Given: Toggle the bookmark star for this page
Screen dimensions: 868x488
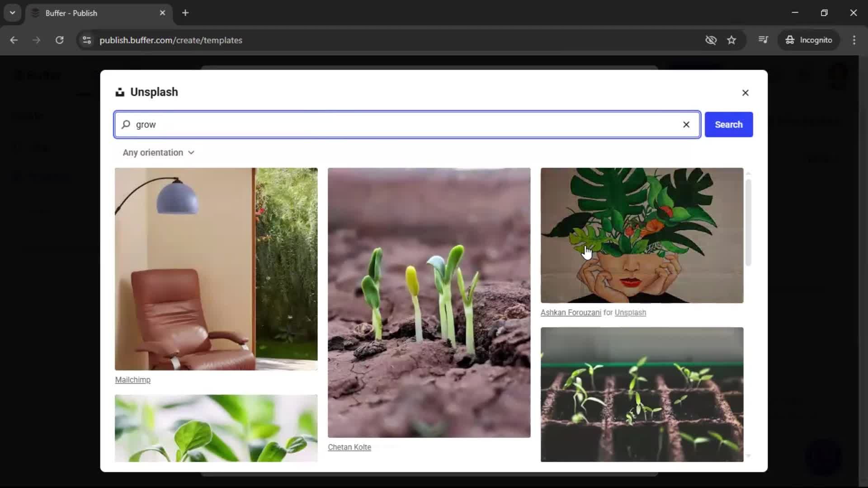Looking at the screenshot, I should 732,40.
